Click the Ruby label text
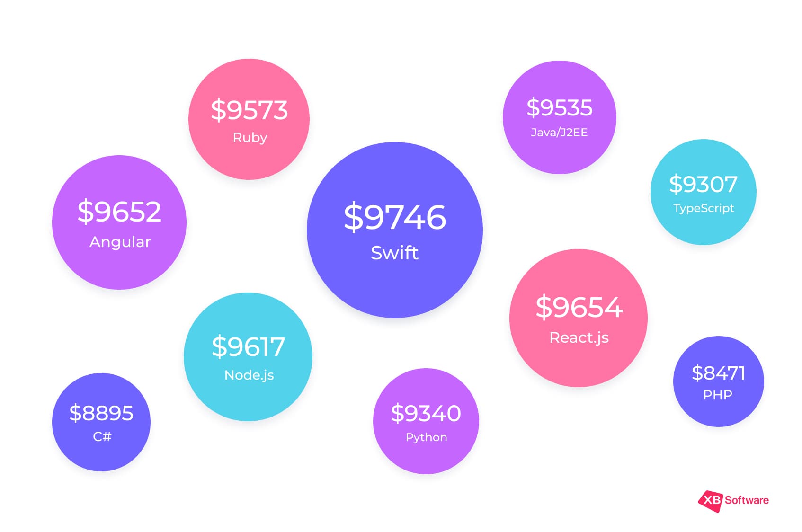 click(x=250, y=138)
